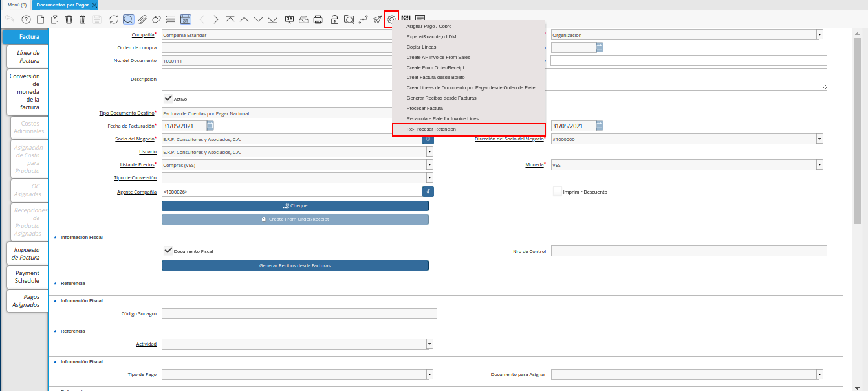Viewport: 868px width, 391px height.
Task: Choose Procesar Factura menu entry
Action: pos(469,108)
